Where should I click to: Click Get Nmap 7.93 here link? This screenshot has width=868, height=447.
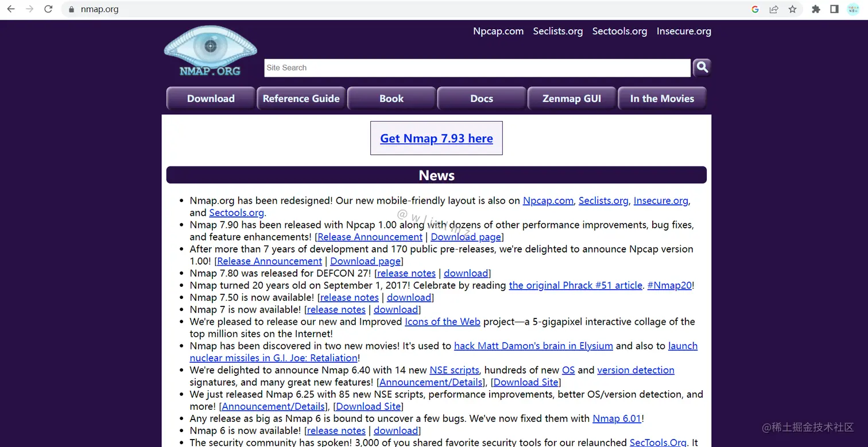click(x=436, y=138)
